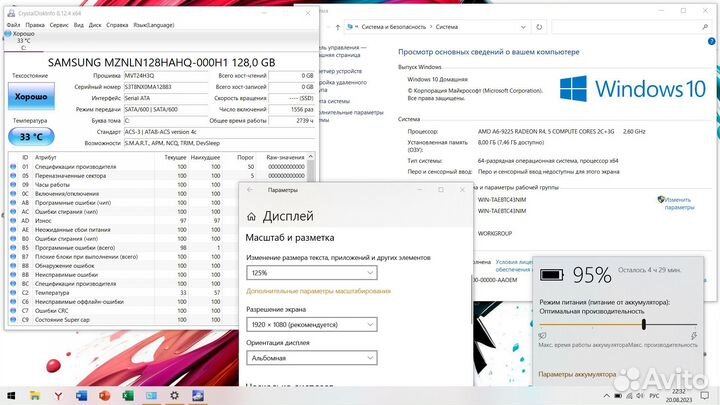Click the 33 °C temperature button
The image size is (720, 405).
(x=31, y=137)
